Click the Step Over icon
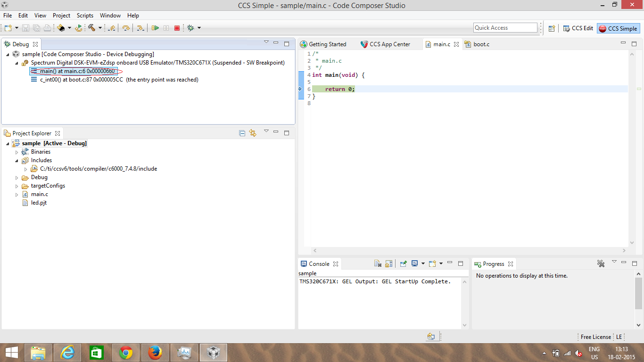 click(126, 28)
